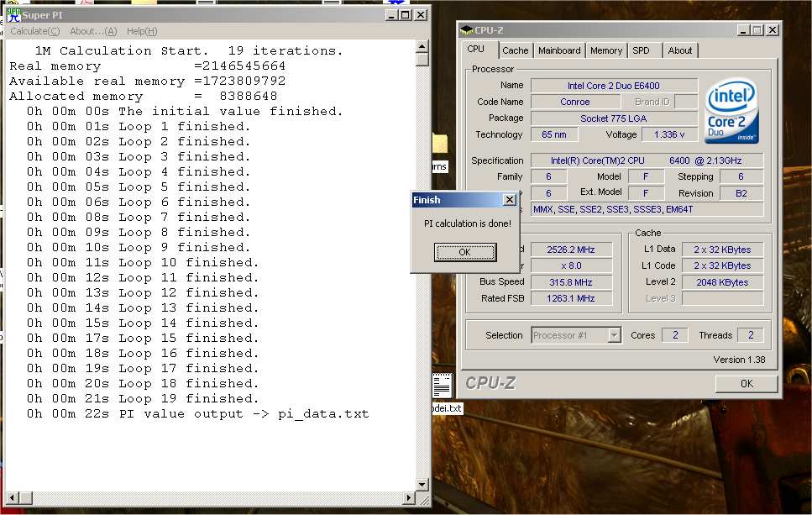Minimize the Super PI window
The height and width of the screenshot is (515, 812).
click(391, 14)
